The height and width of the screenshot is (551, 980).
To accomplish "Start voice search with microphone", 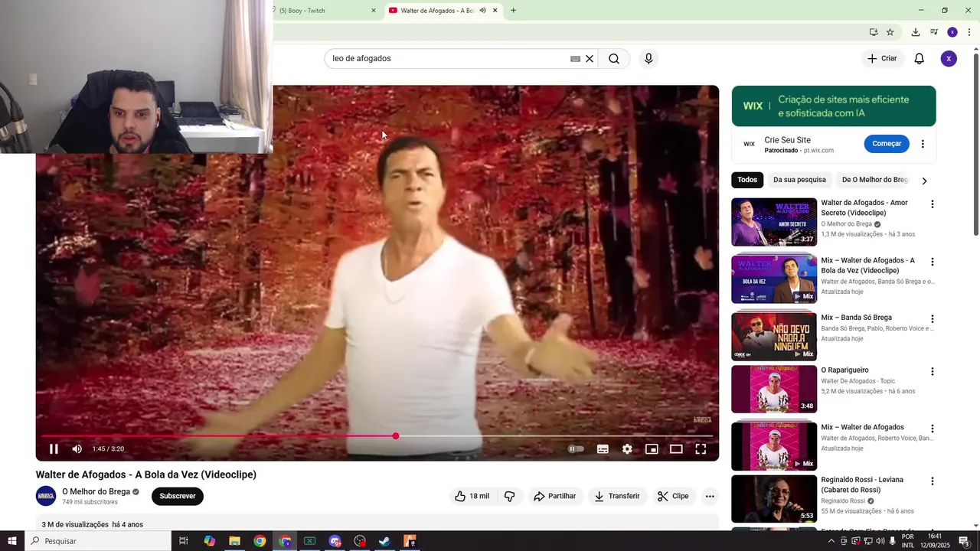I will tap(648, 59).
